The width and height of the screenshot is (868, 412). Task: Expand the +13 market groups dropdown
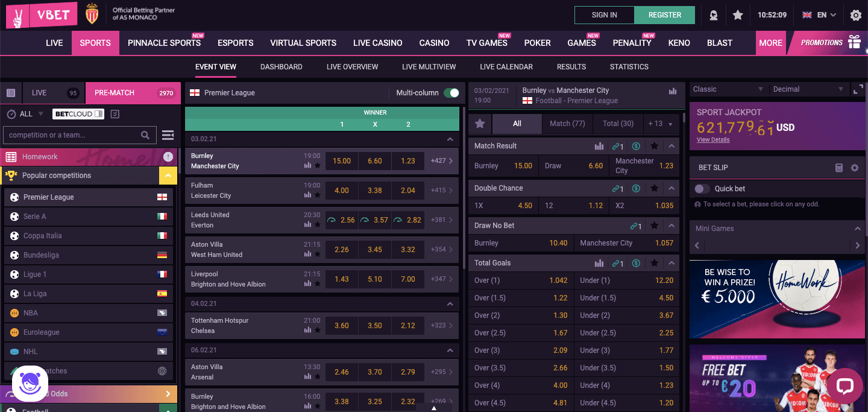coord(661,123)
